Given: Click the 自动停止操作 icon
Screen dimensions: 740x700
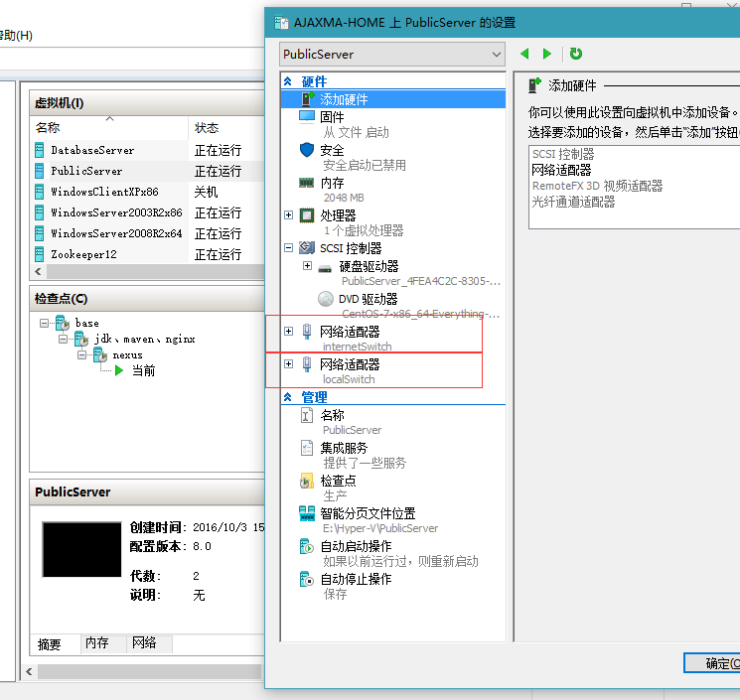Looking at the screenshot, I should point(307,579).
